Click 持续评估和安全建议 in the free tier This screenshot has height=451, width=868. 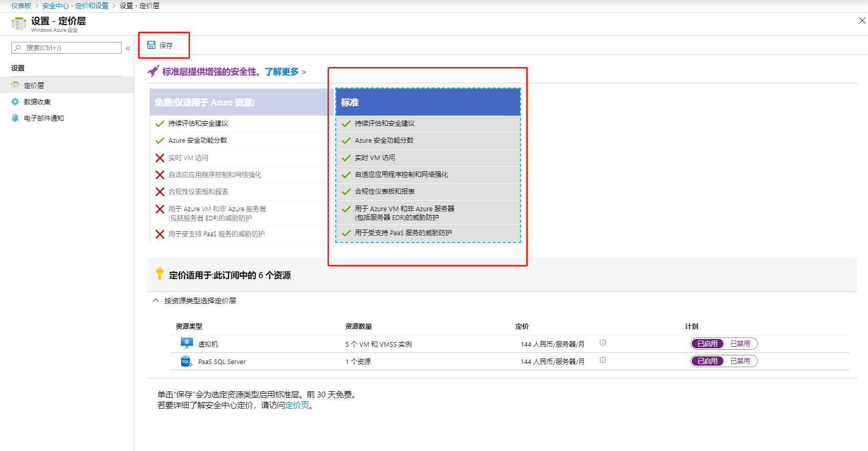click(198, 123)
